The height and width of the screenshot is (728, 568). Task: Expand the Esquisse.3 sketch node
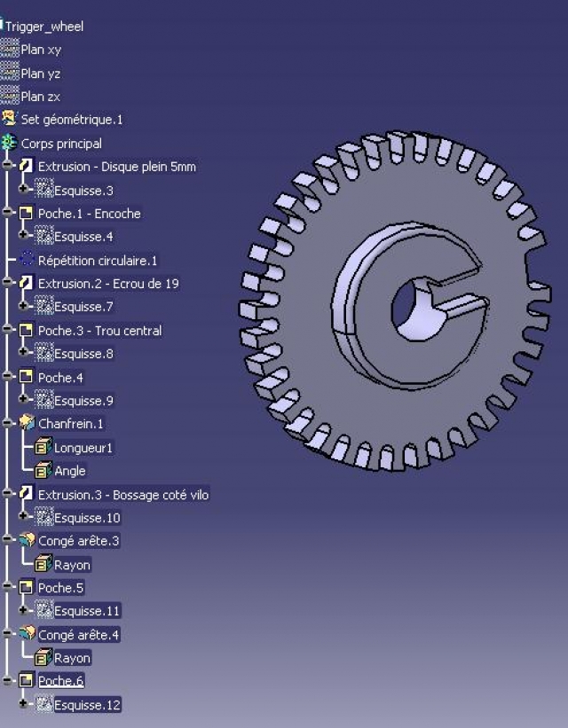click(25, 190)
